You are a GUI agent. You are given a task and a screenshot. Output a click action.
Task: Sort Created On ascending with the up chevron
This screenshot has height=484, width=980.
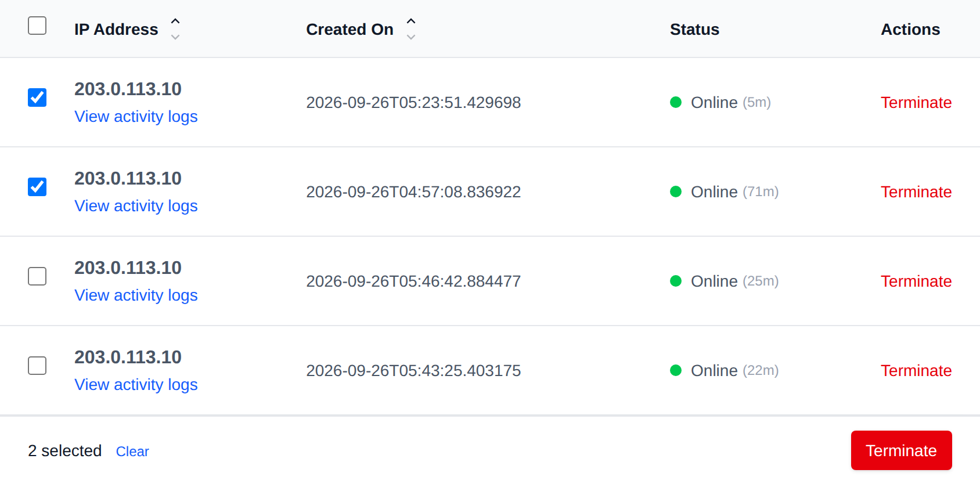tap(411, 21)
